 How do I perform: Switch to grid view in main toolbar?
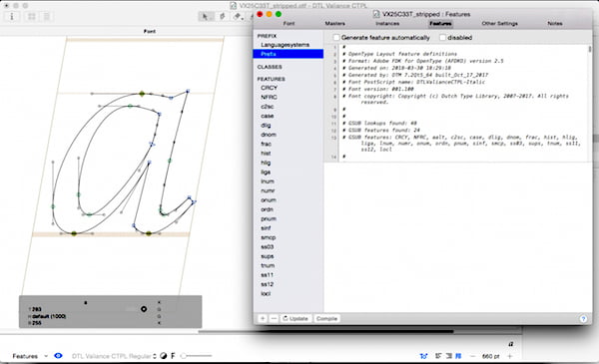tap(32, 16)
